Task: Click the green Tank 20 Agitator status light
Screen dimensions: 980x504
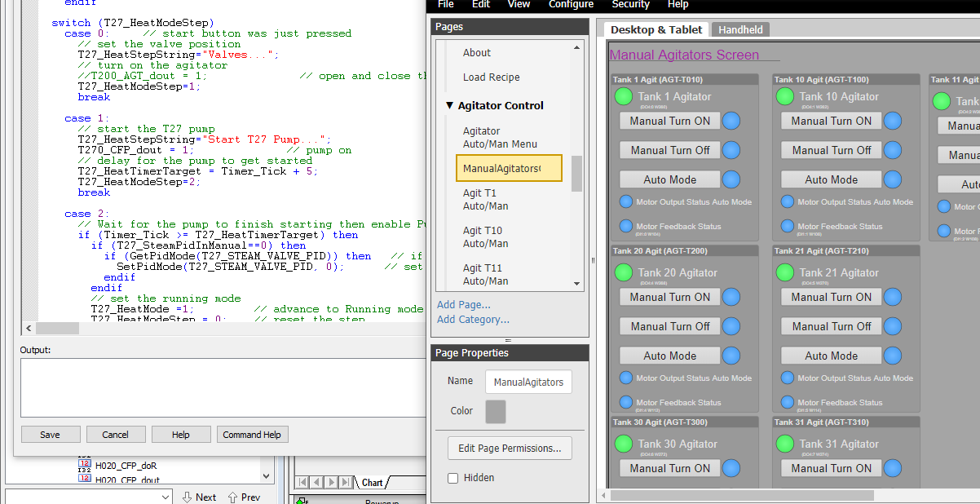Action: click(x=624, y=272)
